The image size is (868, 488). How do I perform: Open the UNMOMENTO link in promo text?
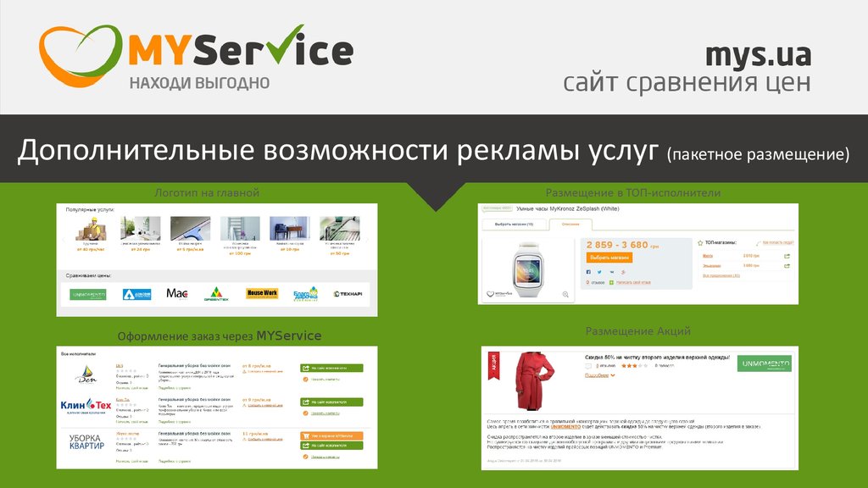pos(565,427)
